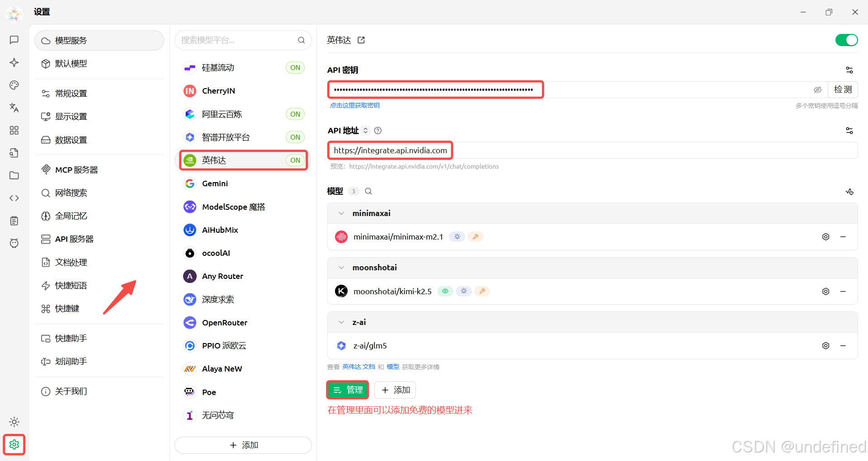
Task: Open MCP 服务器 settings
Action: coord(99,170)
